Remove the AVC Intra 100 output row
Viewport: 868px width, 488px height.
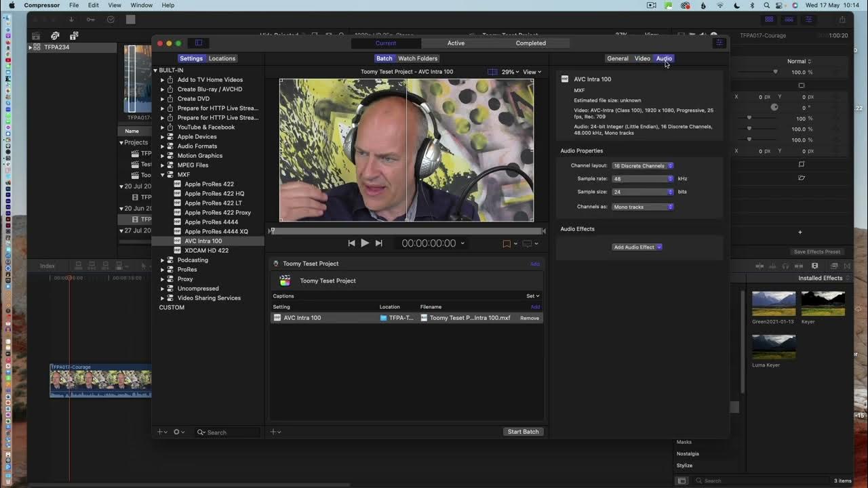(530, 318)
